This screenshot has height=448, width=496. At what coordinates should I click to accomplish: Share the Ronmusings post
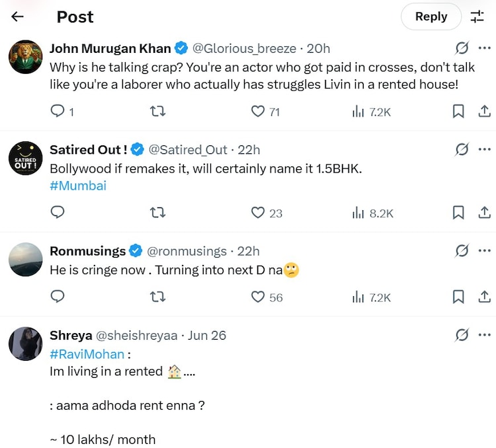[x=484, y=297]
